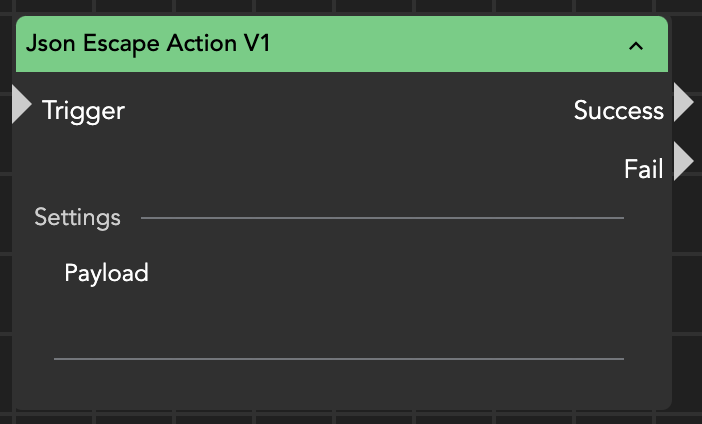Click the Fail output port arrow
The height and width of the screenshot is (424, 702).
(x=684, y=162)
